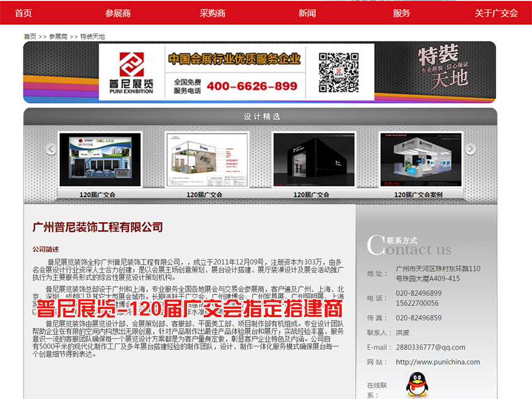Click the QR code in the banner

(338, 72)
